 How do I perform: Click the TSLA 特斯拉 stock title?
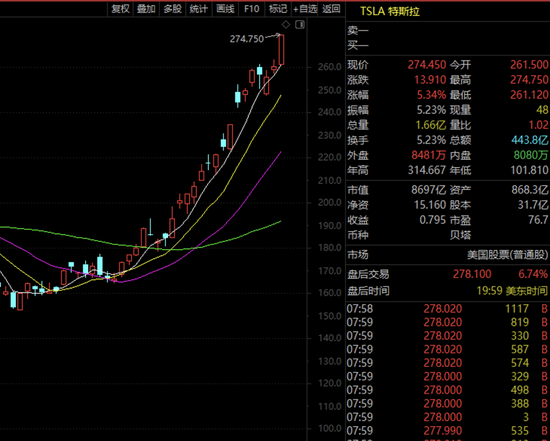pyautogui.click(x=390, y=12)
